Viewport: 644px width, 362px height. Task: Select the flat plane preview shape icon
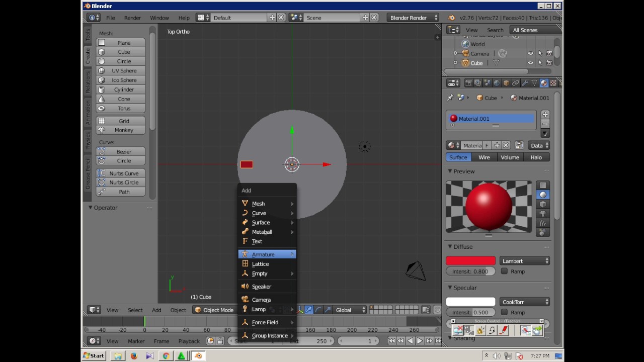click(x=543, y=185)
